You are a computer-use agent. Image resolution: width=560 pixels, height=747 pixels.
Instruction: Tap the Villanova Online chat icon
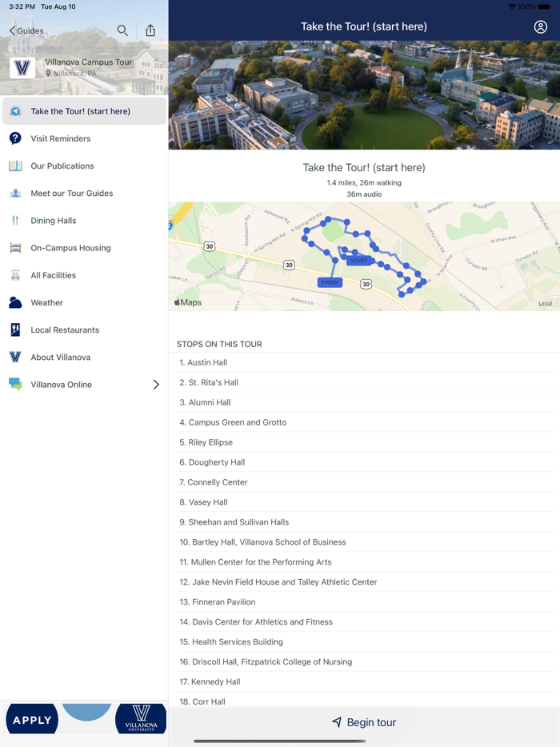pyautogui.click(x=15, y=385)
